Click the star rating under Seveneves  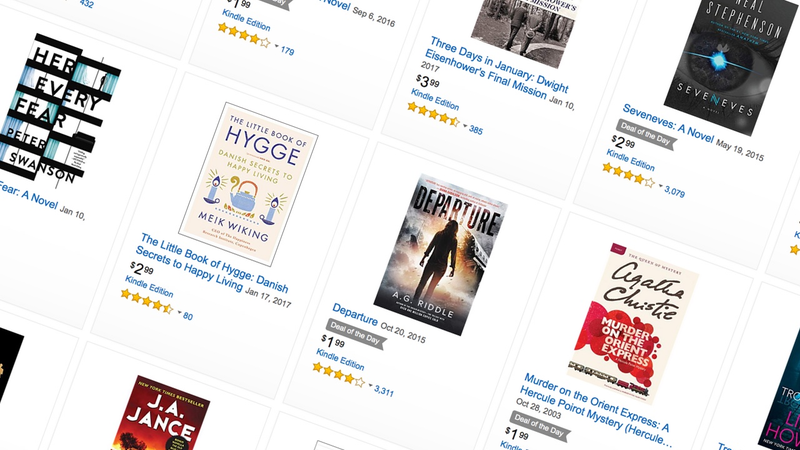pyautogui.click(x=629, y=175)
